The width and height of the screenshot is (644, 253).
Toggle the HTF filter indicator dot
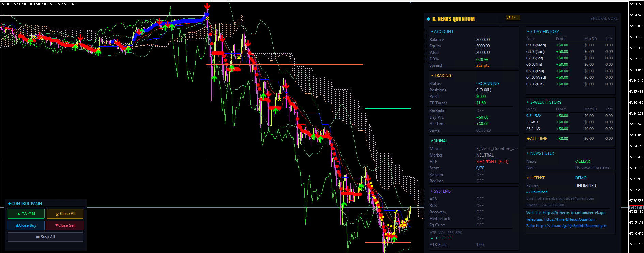coord(432,238)
